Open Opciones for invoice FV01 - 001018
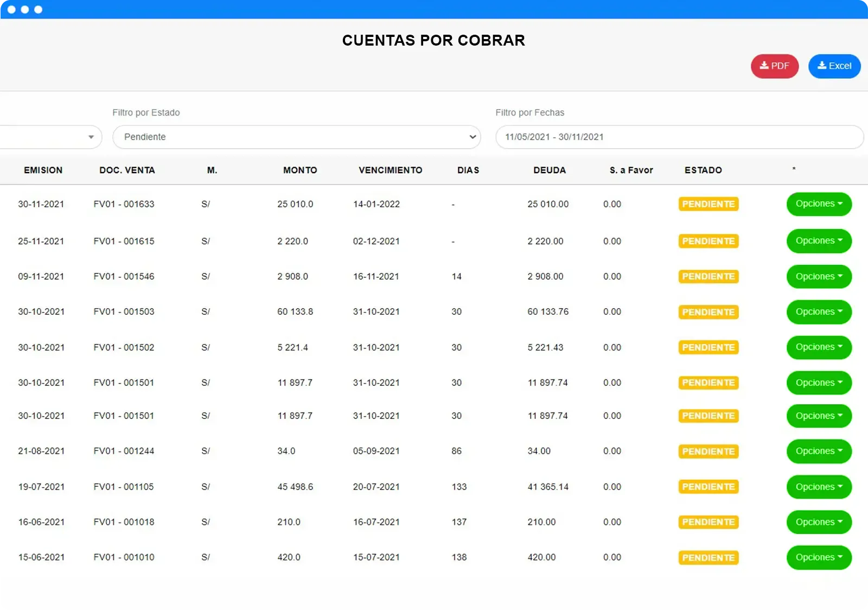 click(819, 522)
